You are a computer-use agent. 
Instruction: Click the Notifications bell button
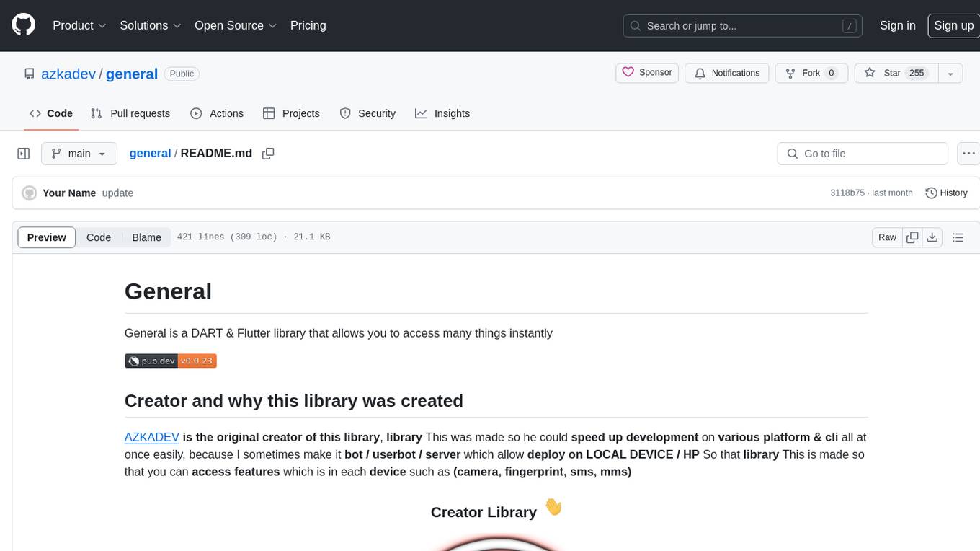[727, 73]
